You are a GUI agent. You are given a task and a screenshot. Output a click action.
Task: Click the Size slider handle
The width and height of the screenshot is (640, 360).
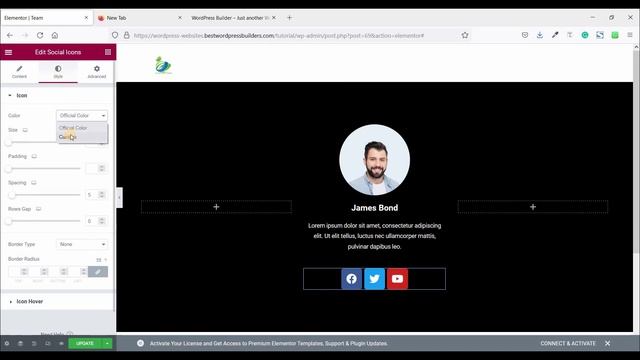click(x=9, y=142)
